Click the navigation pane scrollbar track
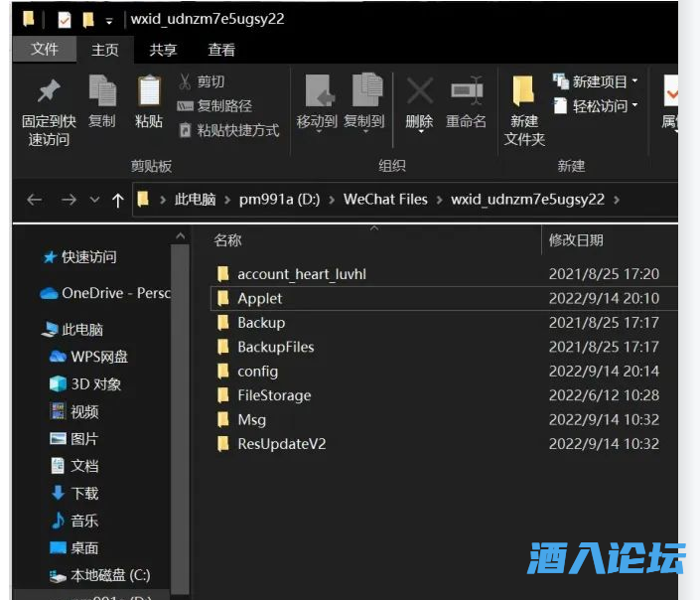The image size is (700, 600). coord(181,420)
